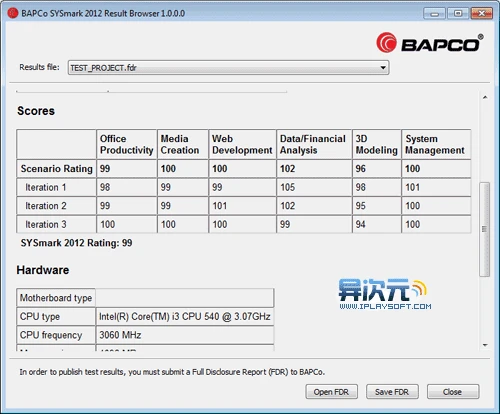Click the Save FDR button
500x414 pixels.
point(392,392)
